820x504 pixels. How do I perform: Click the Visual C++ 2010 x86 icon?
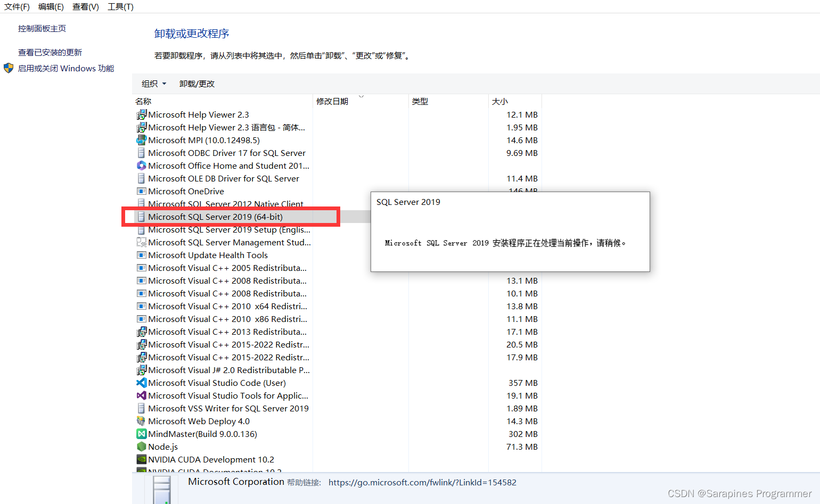(141, 319)
